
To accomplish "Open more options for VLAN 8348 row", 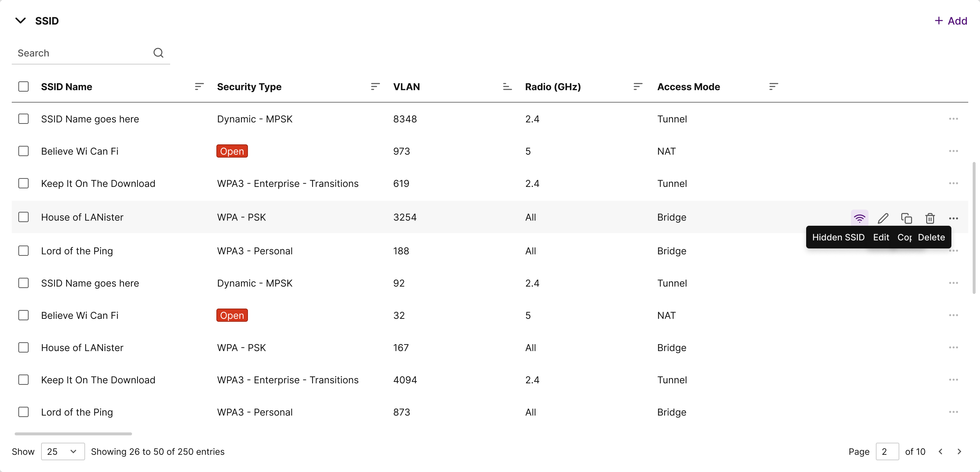I will pyautogui.click(x=953, y=119).
